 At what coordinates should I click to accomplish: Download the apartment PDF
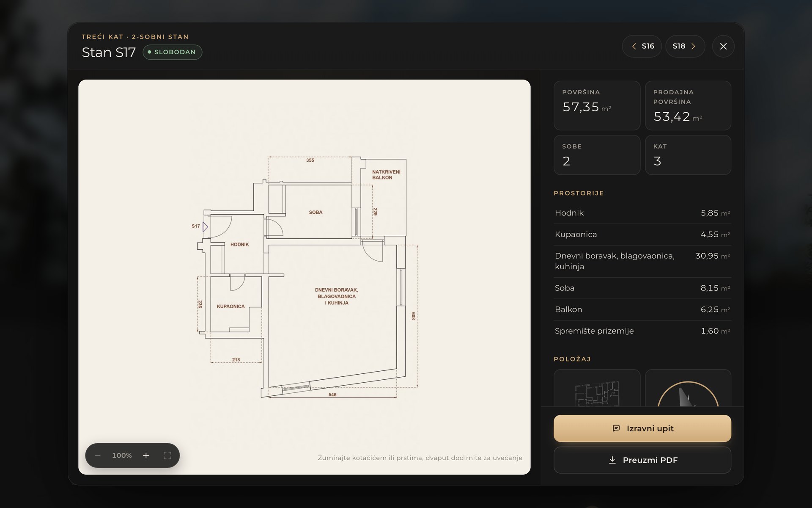(642, 460)
